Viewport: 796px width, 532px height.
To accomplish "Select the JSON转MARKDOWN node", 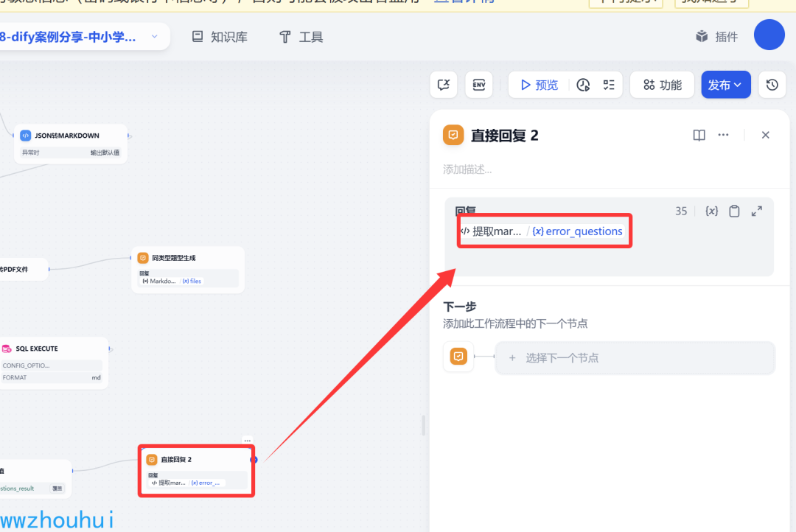I will (x=71, y=144).
